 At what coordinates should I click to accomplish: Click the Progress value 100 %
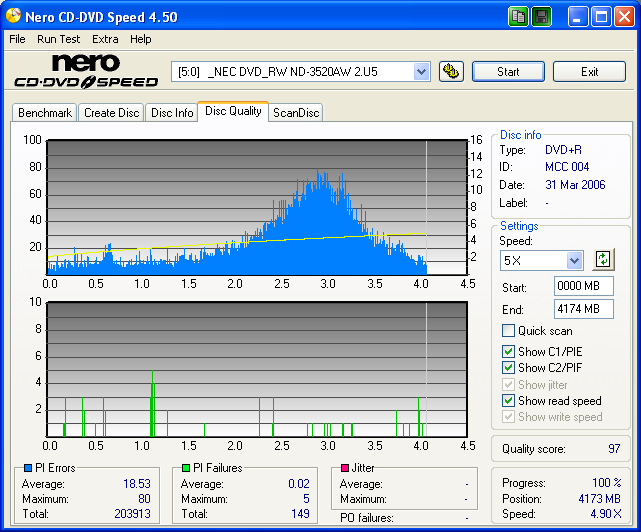coord(607,483)
